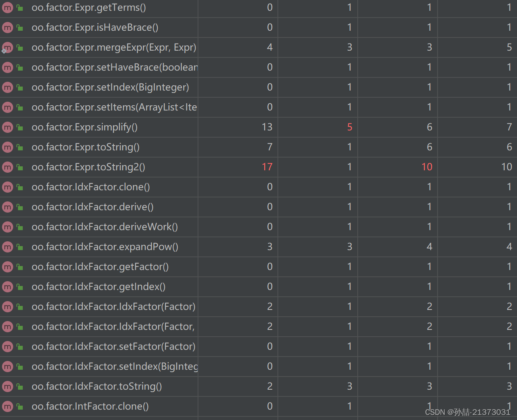This screenshot has width=517, height=420.
Task: Click method icon beside IdxFactor.IdxFactor(Factor)
Action: pyautogui.click(x=8, y=307)
